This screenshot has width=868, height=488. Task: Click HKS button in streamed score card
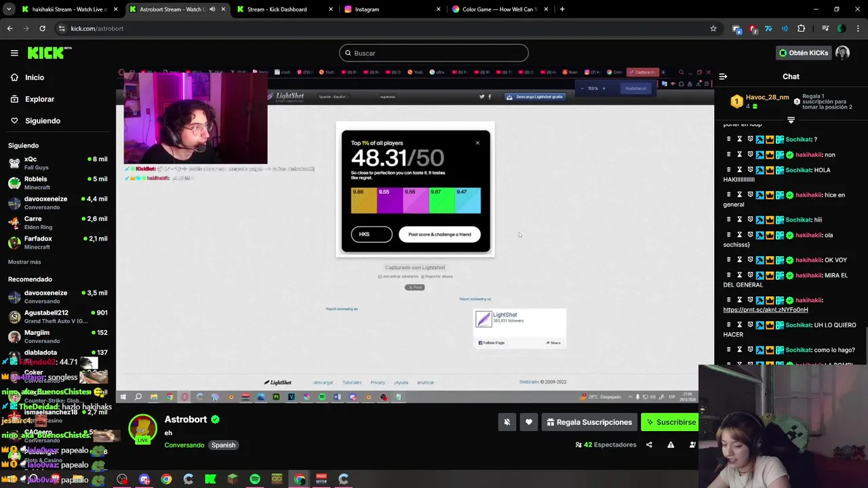[372, 235]
